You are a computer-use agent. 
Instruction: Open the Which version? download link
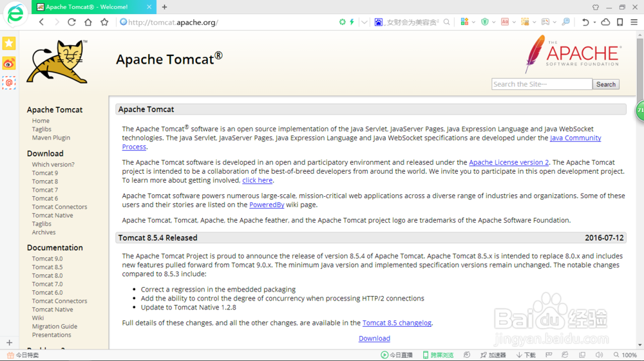(53, 164)
